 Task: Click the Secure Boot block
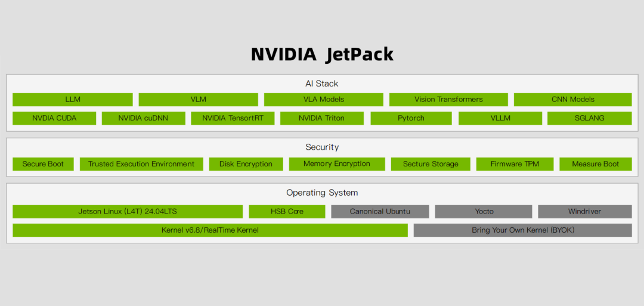(43, 164)
